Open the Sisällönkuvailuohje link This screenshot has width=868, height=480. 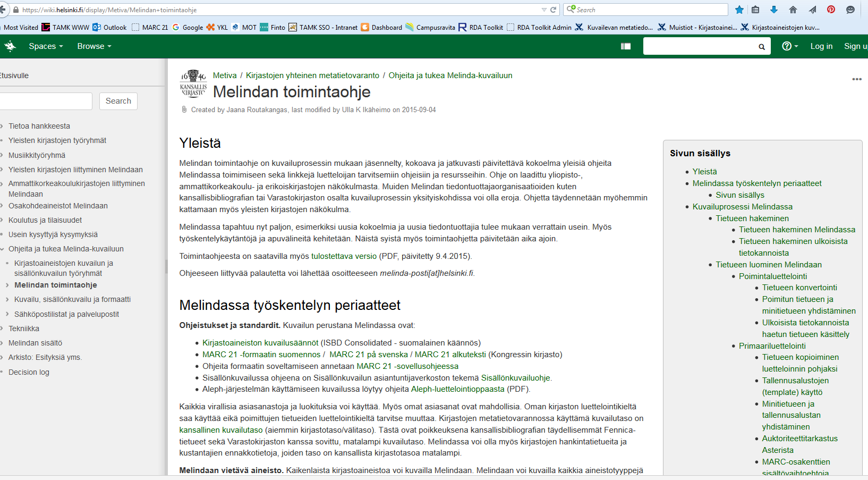[x=515, y=378]
